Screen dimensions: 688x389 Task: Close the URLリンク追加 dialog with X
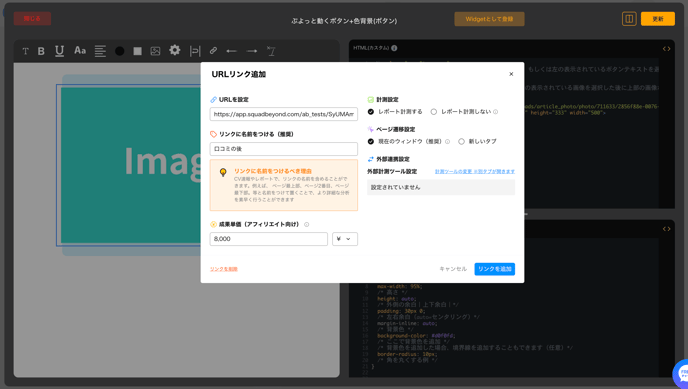tap(511, 74)
